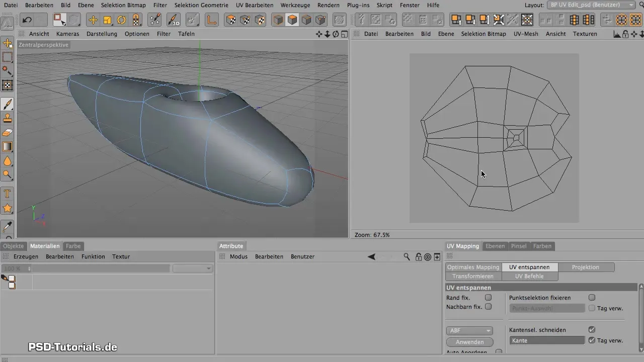Toggle the Auto Anordnen checkbox
Viewport: 644px width, 362px height.
pyautogui.click(x=499, y=352)
